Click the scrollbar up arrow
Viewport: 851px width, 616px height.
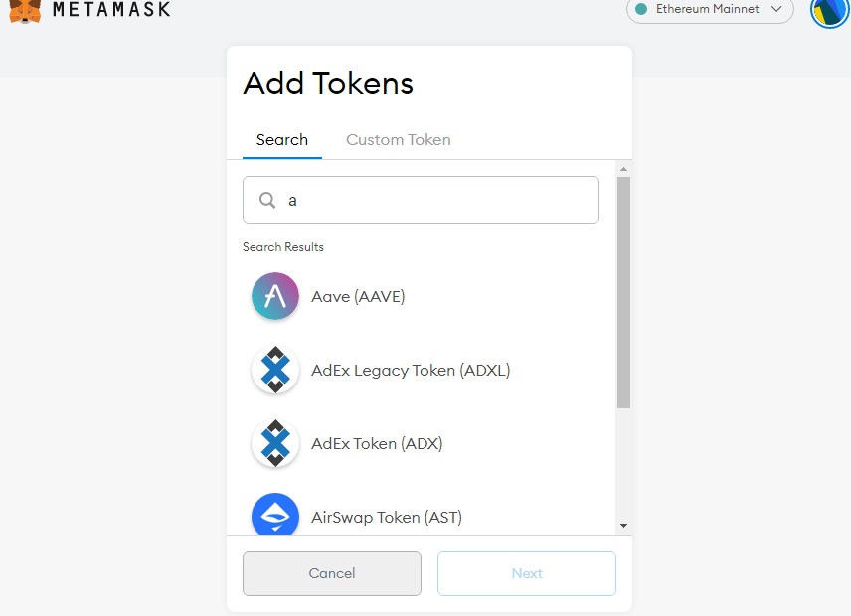pyautogui.click(x=623, y=169)
